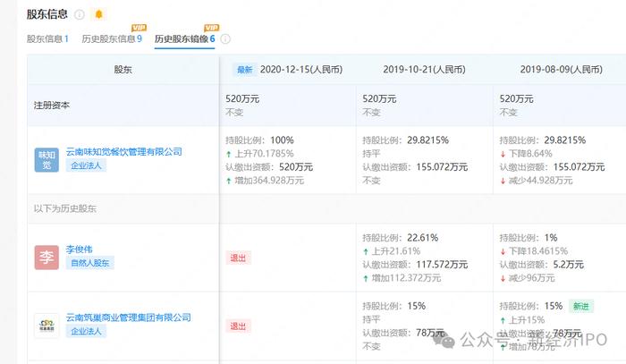Click the 上升21.61% value for 李俊伟
626x364 pixels.
[392, 251]
